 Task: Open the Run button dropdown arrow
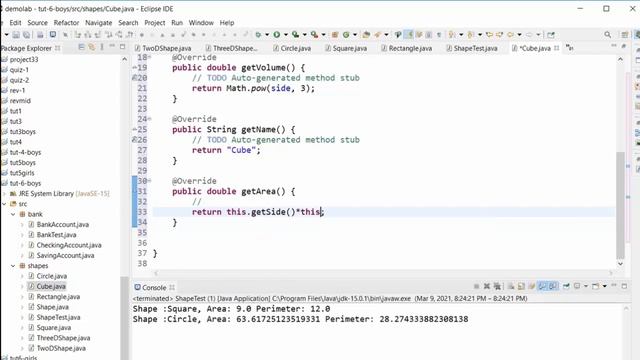tap(285, 35)
